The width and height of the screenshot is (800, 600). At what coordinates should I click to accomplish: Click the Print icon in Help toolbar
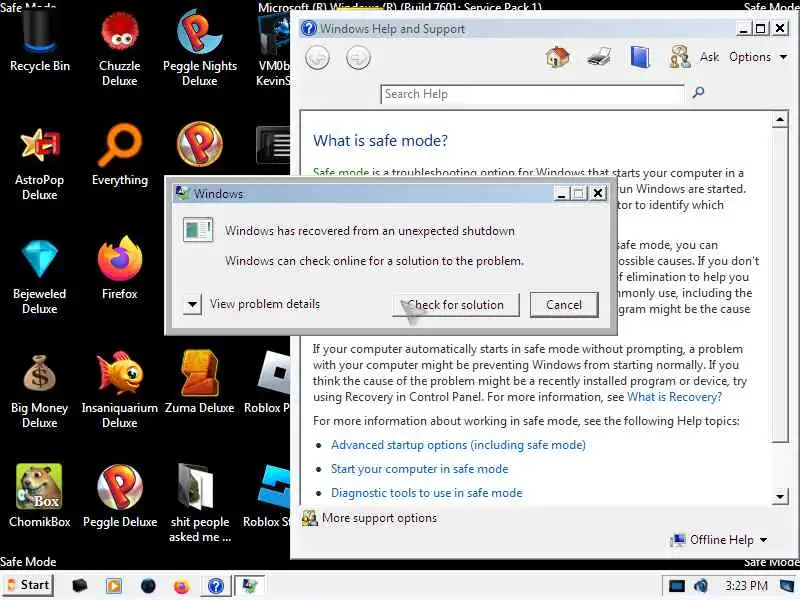pyautogui.click(x=599, y=57)
